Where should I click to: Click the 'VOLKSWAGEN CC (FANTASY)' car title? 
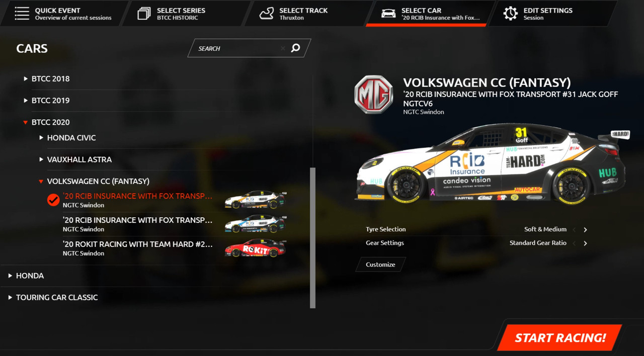[487, 82]
